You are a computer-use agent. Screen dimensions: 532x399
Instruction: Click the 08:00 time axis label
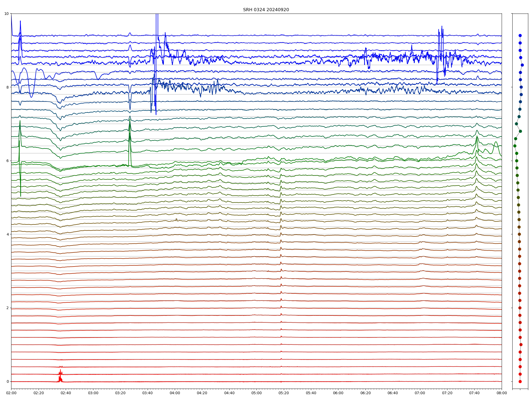pos(502,393)
